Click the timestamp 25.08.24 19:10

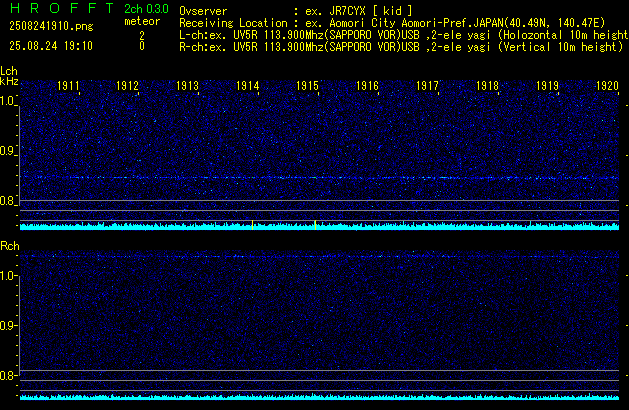coord(51,46)
